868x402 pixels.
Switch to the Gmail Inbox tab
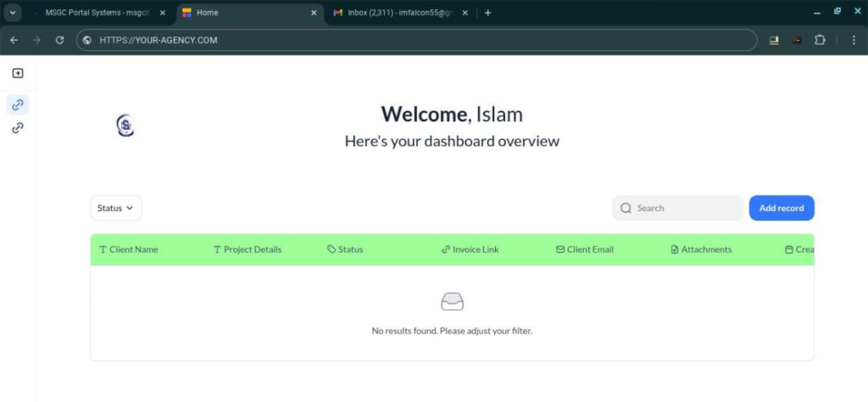(x=398, y=13)
